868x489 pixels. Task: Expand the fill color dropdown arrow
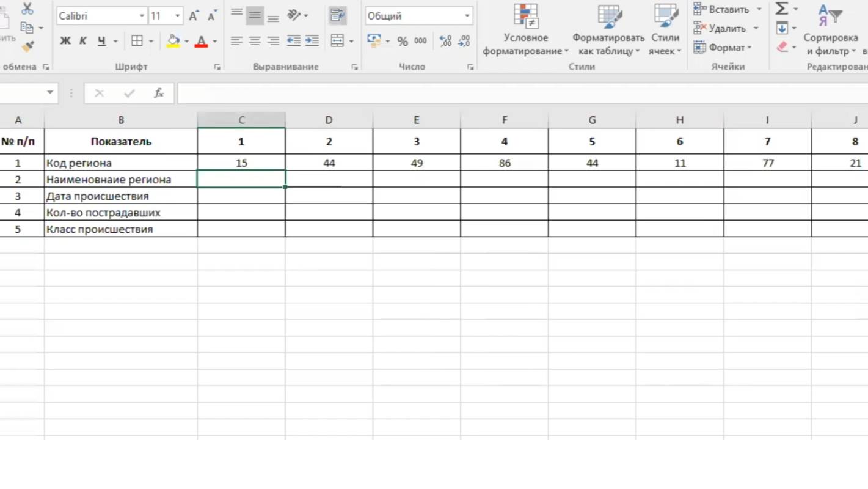pyautogui.click(x=186, y=42)
